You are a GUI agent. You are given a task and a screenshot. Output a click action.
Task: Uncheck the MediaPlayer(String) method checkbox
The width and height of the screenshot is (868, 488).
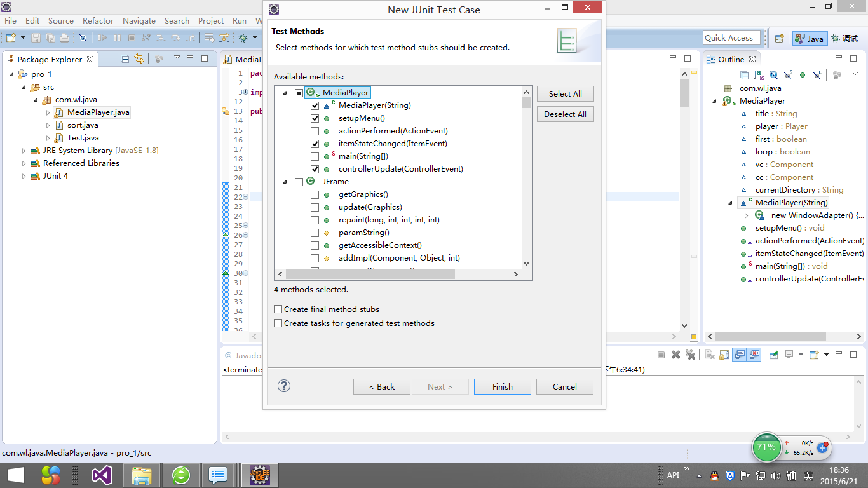click(315, 105)
